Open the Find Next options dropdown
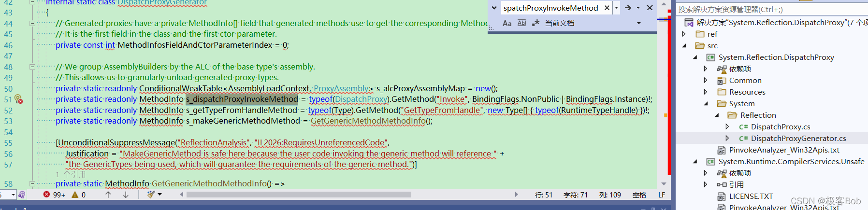 click(638, 8)
